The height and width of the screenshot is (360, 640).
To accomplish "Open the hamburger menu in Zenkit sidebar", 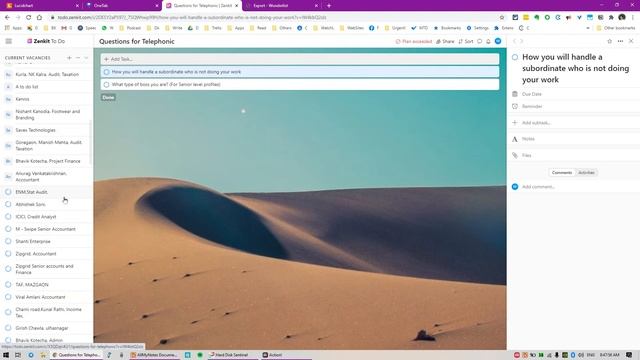I will [9, 41].
